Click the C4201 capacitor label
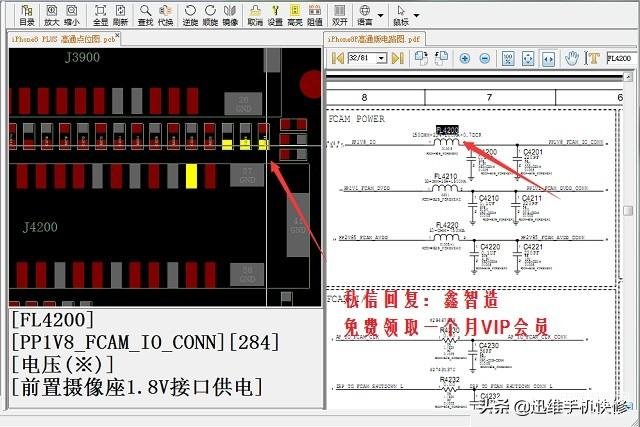The height and width of the screenshot is (427, 640). pos(533,152)
